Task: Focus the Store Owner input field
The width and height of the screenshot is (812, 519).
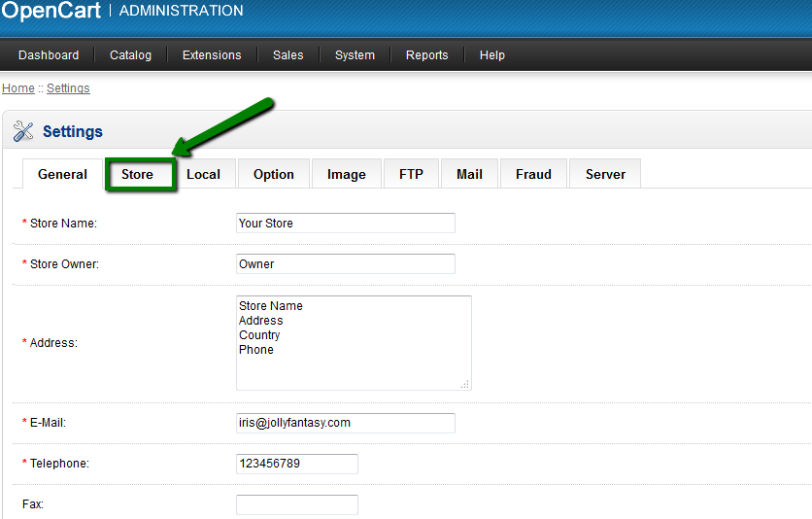Action: (x=346, y=264)
